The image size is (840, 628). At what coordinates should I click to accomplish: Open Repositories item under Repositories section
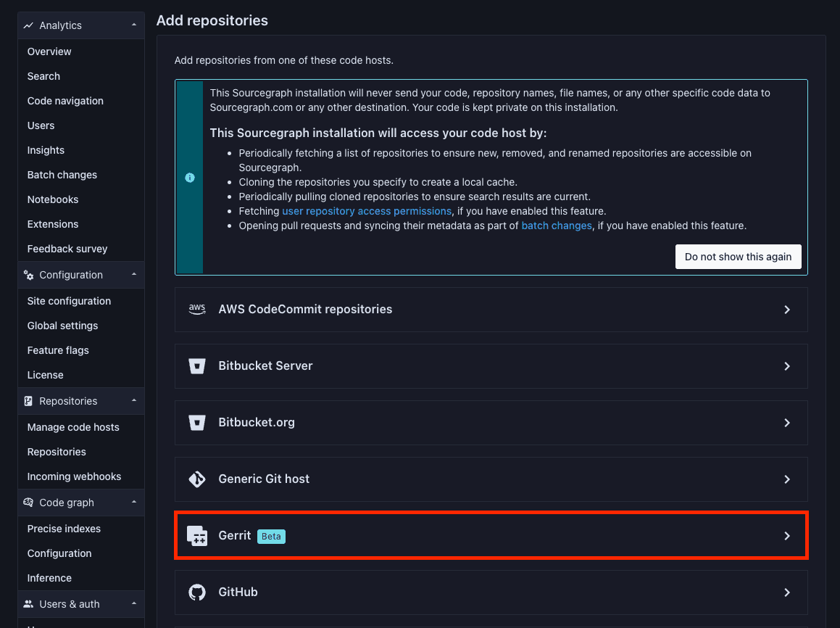point(57,452)
